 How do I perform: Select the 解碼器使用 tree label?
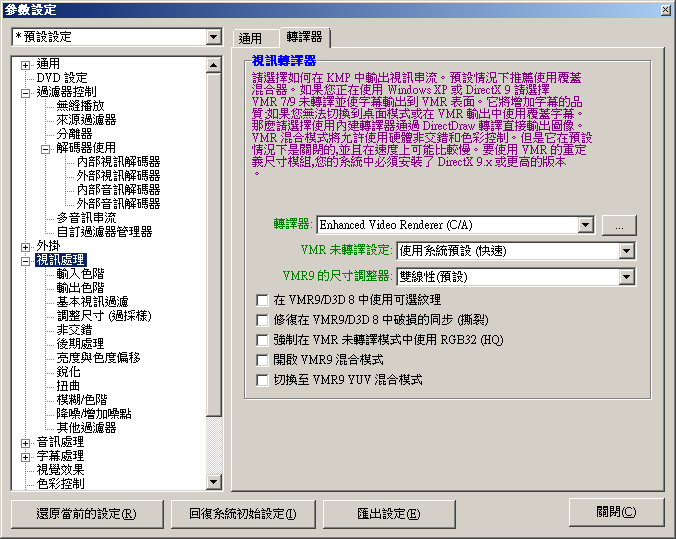(x=86, y=148)
